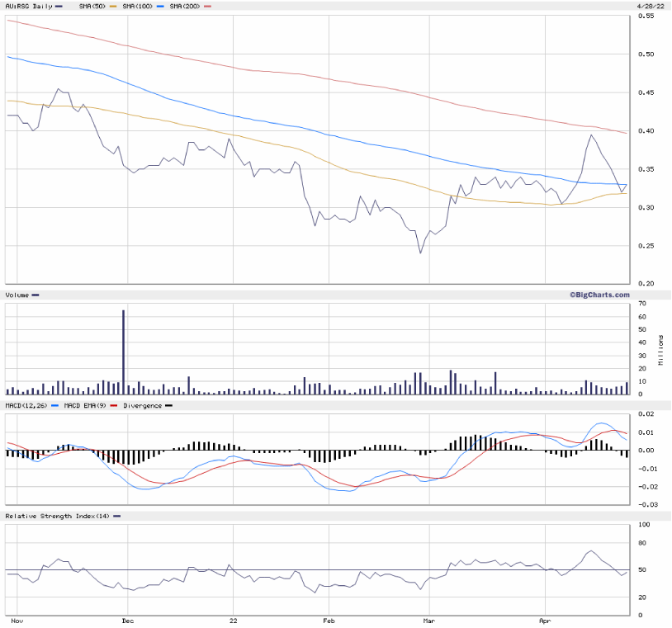
Task: Open the BigCharts.com watermark link
Action: point(599,295)
